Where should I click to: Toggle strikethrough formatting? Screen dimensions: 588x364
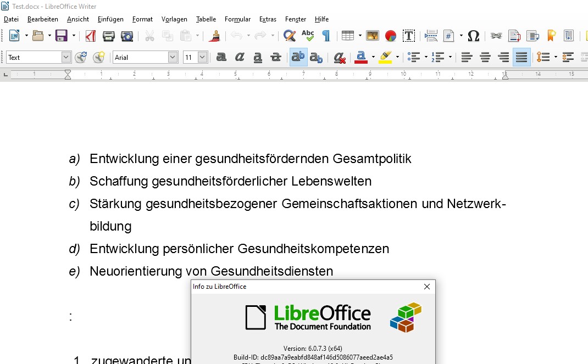tap(276, 57)
